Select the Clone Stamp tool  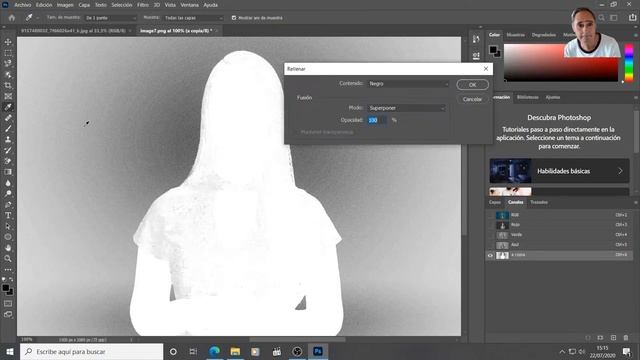tap(8, 140)
